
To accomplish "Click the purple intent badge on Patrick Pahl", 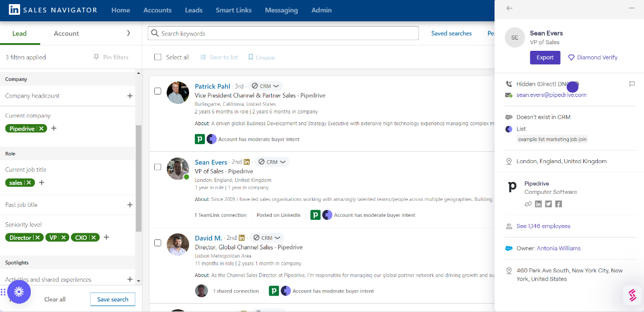I will click(212, 139).
